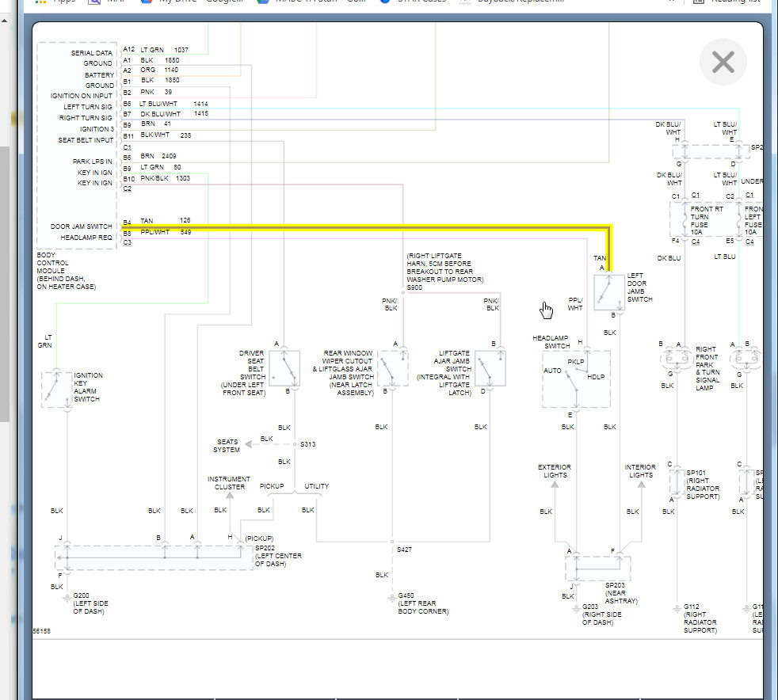This screenshot has width=778, height=700.
Task: Click the Driver Seat Belt Switch symbol
Action: pyautogui.click(x=284, y=367)
